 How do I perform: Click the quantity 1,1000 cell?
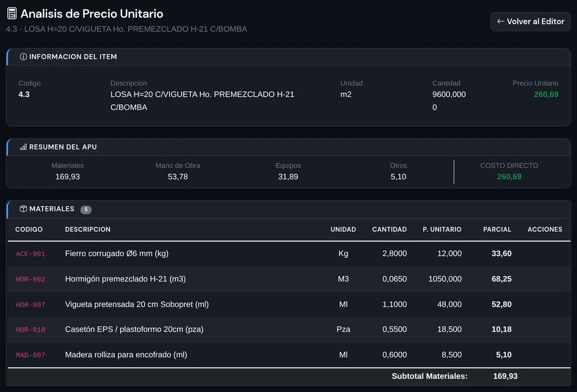pos(394,304)
